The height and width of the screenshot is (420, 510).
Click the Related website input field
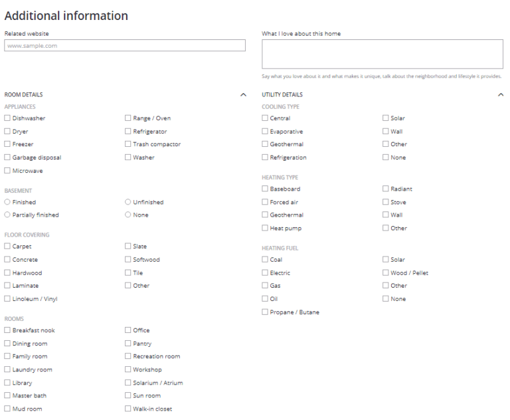(x=125, y=46)
